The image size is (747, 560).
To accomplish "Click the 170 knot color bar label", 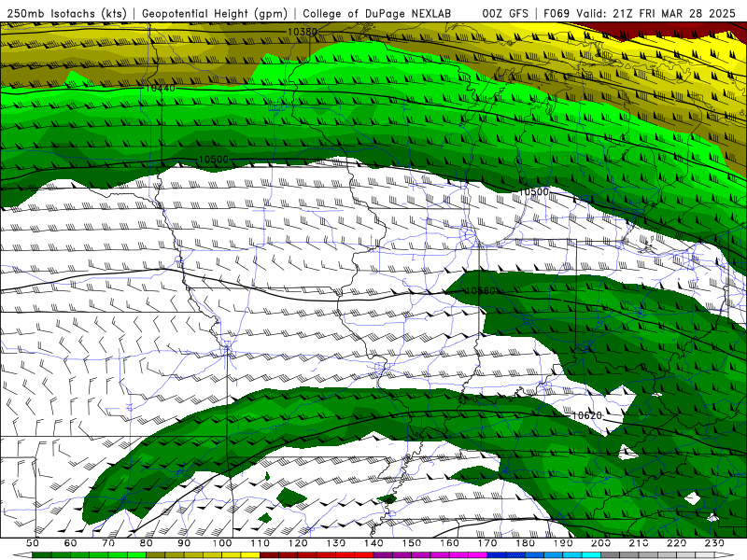I will (x=486, y=543).
